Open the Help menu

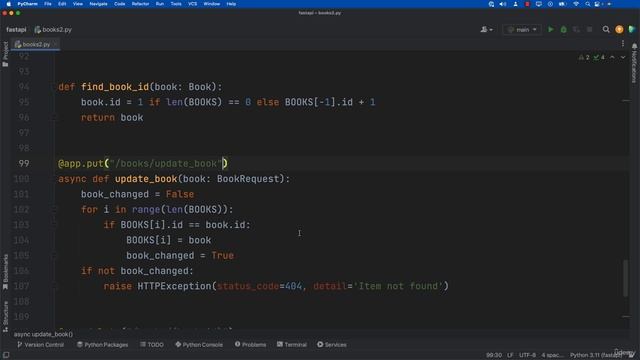pos(231,4)
